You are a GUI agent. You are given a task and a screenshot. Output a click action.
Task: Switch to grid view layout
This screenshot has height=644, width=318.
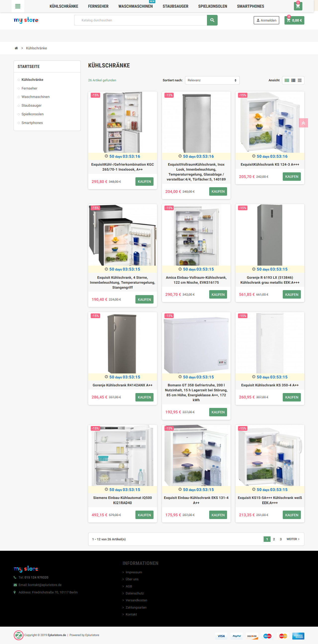tap(287, 80)
